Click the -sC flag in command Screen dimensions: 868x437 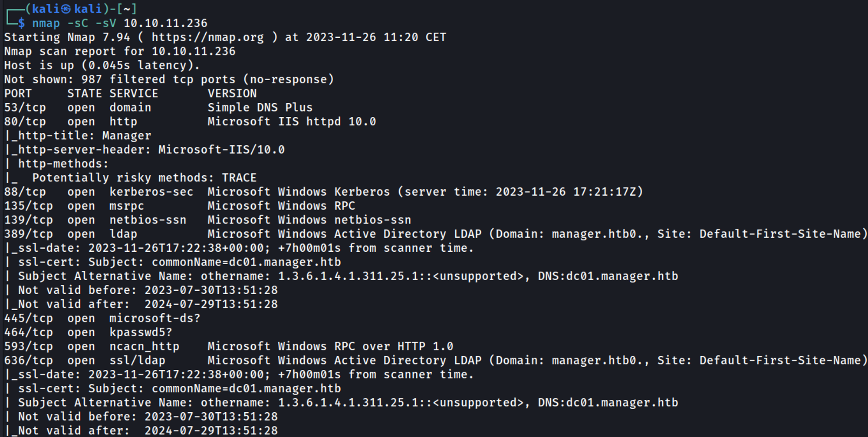(x=78, y=23)
